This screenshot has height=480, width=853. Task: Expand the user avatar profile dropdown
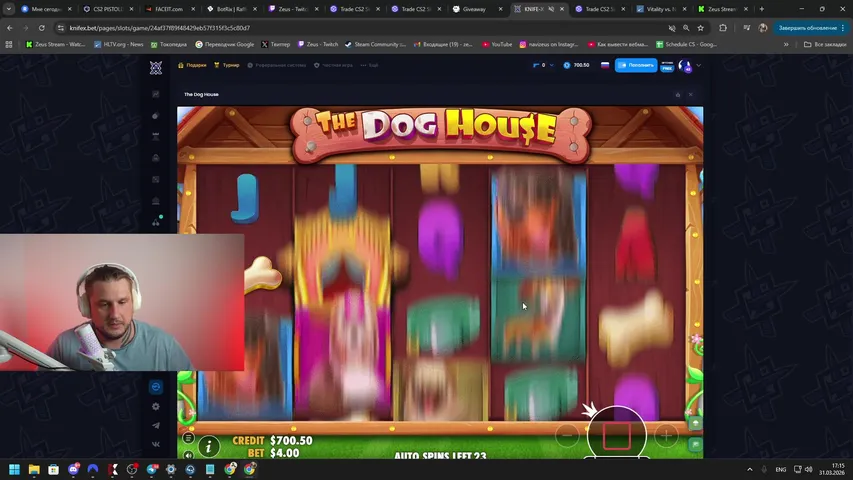point(698,65)
